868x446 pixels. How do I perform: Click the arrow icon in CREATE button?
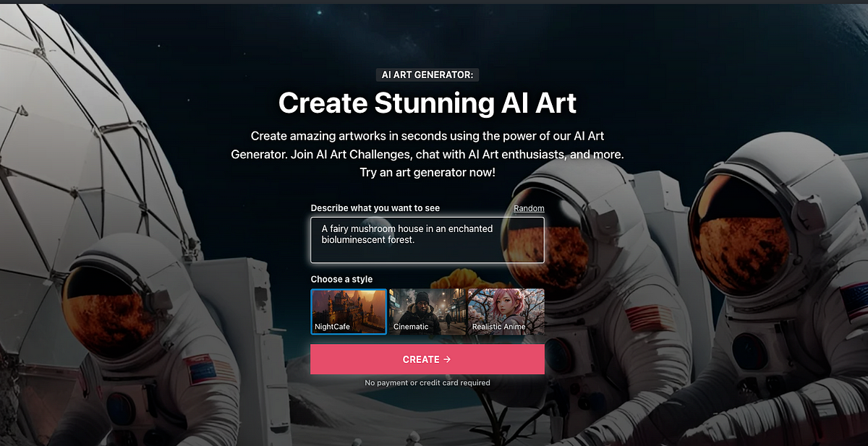(447, 359)
